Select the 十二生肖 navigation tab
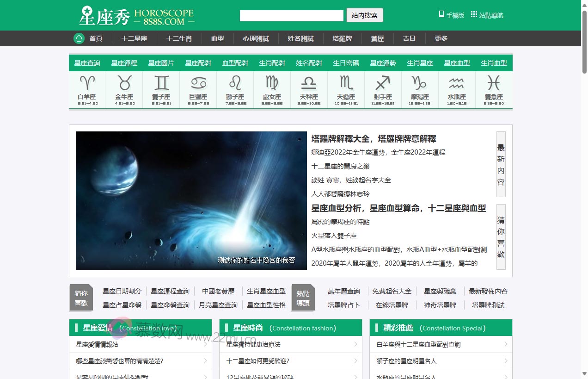Image resolution: width=588 pixels, height=379 pixels. point(179,38)
